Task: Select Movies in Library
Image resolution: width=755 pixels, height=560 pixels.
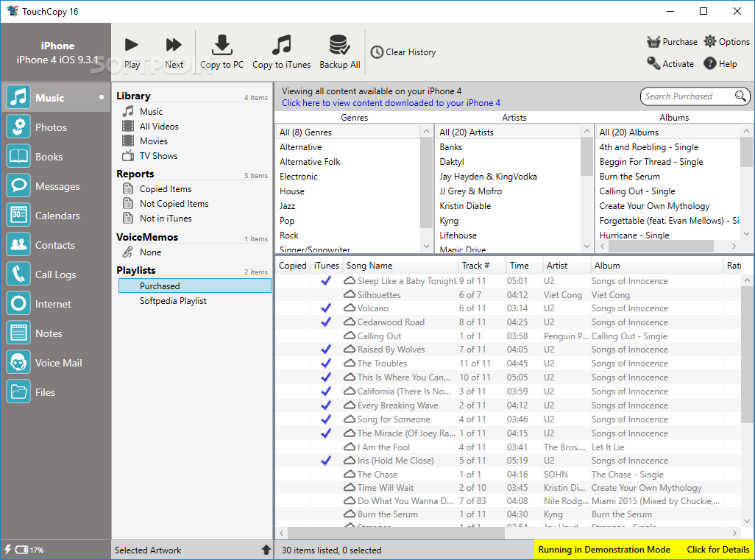Action: [x=154, y=141]
